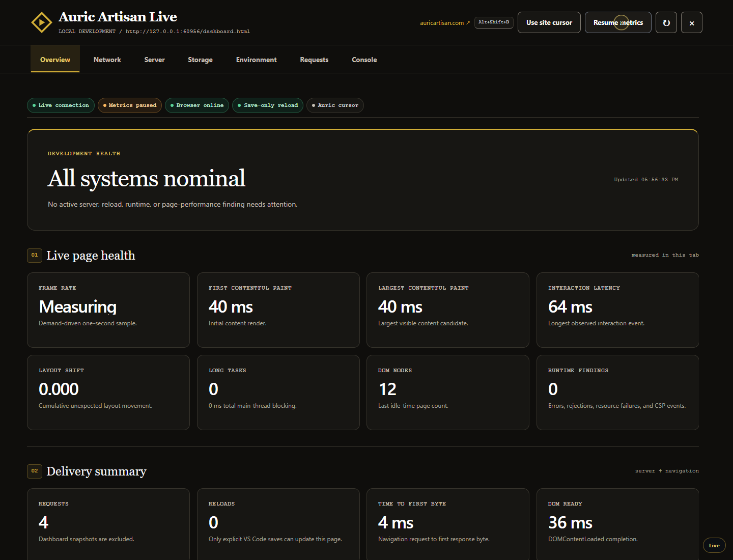Click the Auric Artisan diamond play logo

point(42,22)
